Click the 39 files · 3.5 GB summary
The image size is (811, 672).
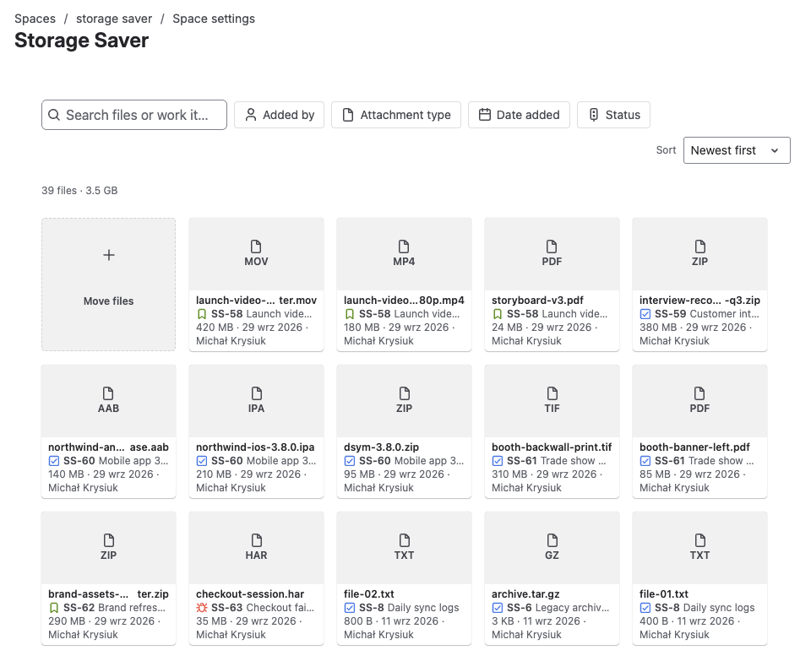coord(79,191)
